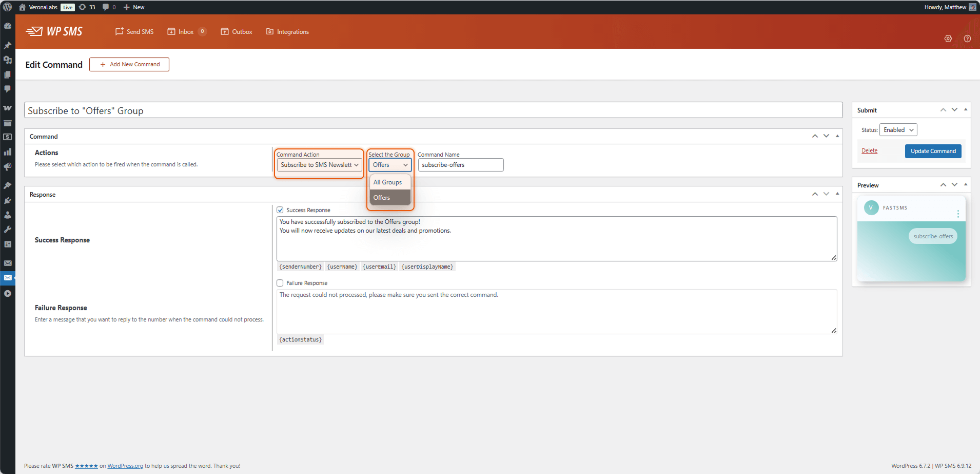The image size is (980, 474).
Task: Open the Comments sidebar icon
Action: (x=8, y=89)
